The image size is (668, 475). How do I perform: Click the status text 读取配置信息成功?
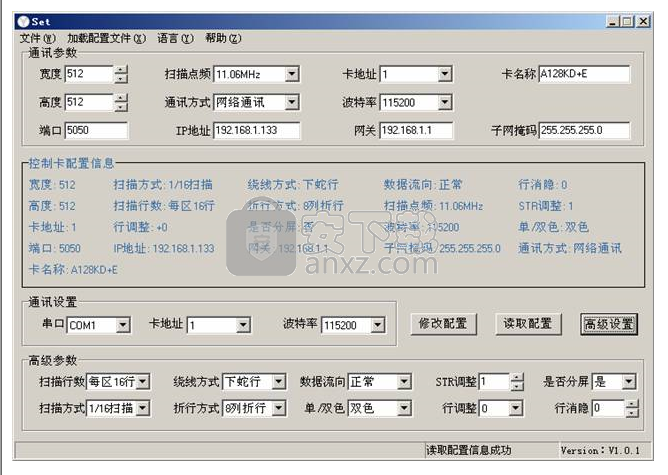tap(469, 450)
